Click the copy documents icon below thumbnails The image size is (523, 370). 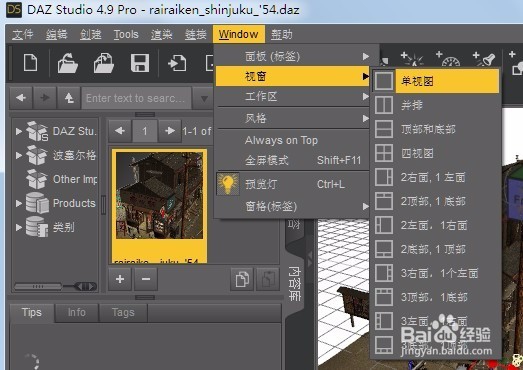[x=242, y=279]
